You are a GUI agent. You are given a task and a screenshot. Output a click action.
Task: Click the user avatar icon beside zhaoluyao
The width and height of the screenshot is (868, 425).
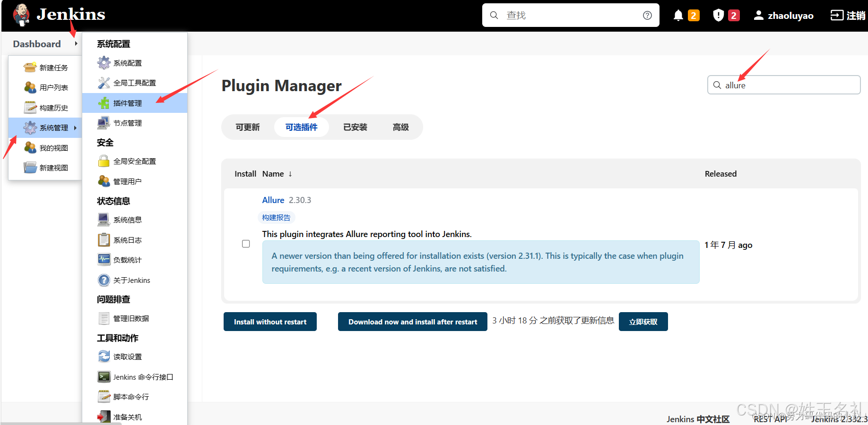pyautogui.click(x=758, y=15)
